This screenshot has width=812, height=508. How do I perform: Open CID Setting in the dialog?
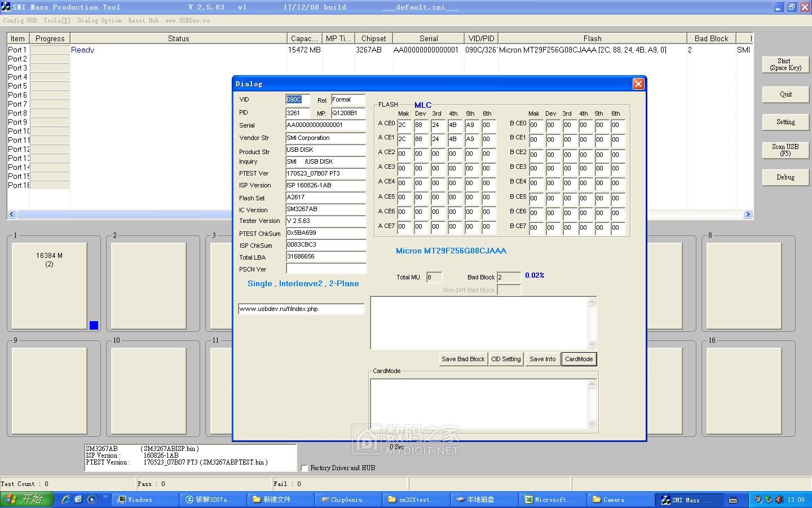tap(506, 359)
